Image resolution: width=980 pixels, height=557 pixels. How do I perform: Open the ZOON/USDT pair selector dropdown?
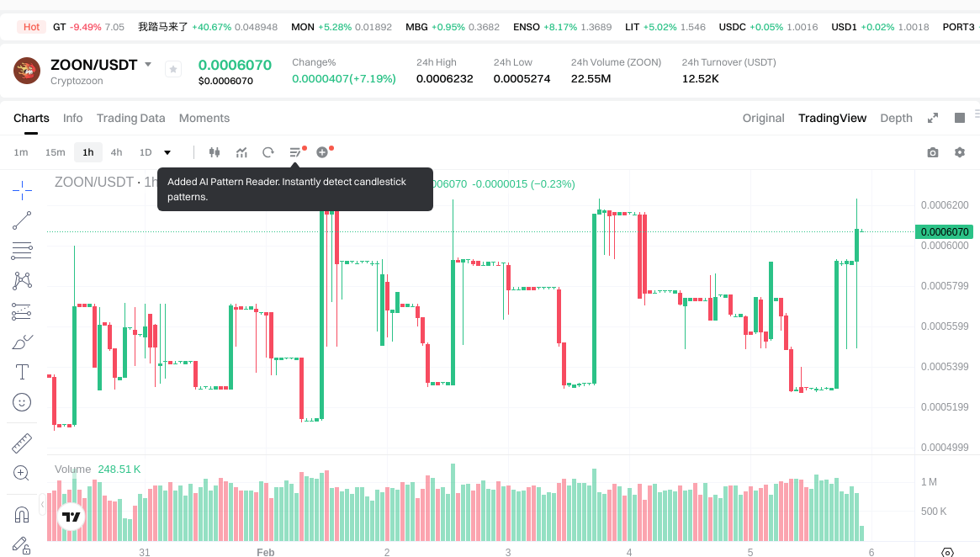point(148,65)
